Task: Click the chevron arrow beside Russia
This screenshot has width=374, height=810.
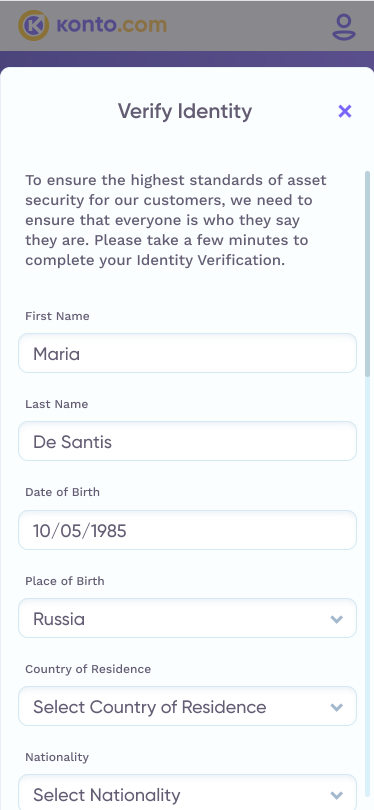Action: [x=337, y=619]
